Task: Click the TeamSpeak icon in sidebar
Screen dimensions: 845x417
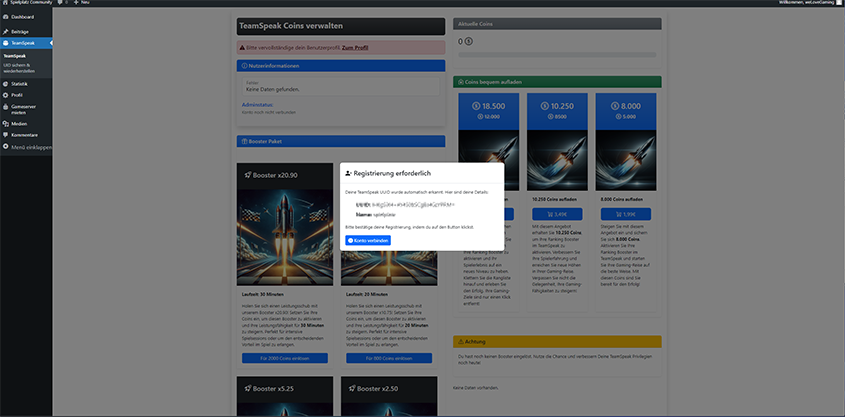Action: point(5,43)
